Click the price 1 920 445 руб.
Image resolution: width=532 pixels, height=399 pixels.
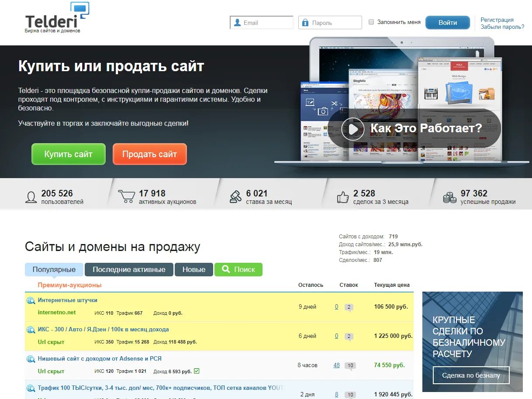point(393,395)
